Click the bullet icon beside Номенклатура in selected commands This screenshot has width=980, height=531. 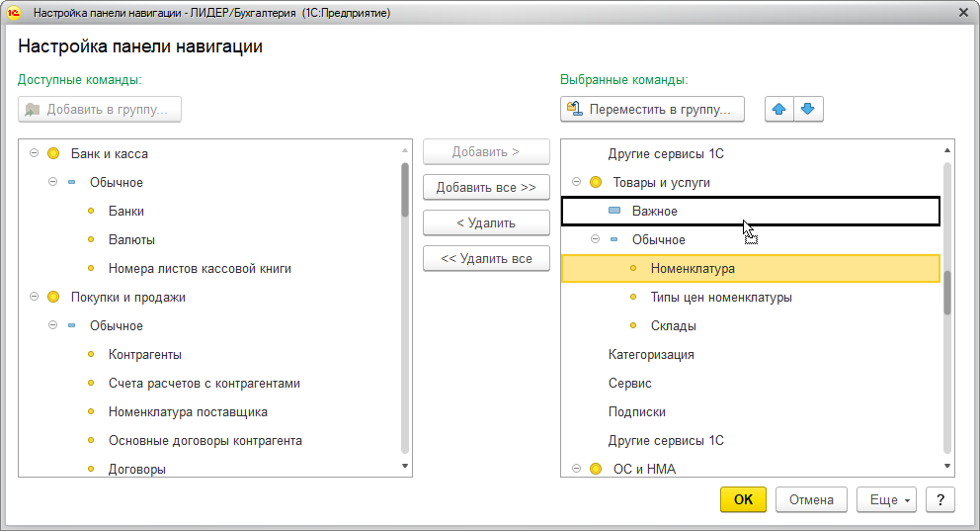click(633, 268)
